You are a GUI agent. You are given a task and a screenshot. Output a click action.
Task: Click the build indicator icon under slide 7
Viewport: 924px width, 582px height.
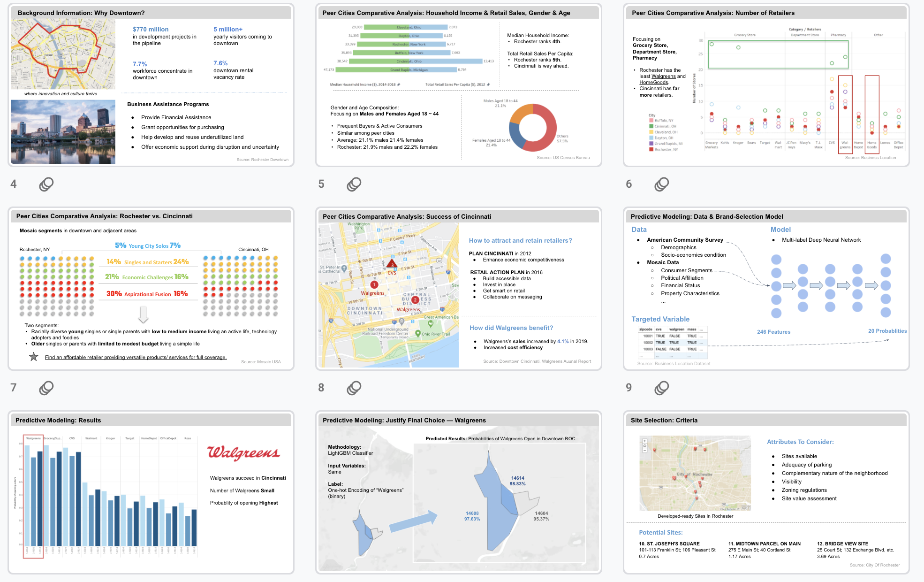pyautogui.click(x=46, y=388)
